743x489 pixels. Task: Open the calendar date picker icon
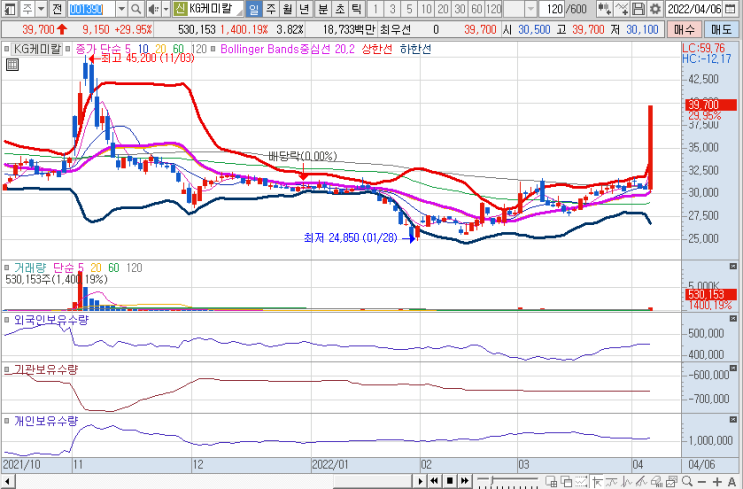pos(731,9)
